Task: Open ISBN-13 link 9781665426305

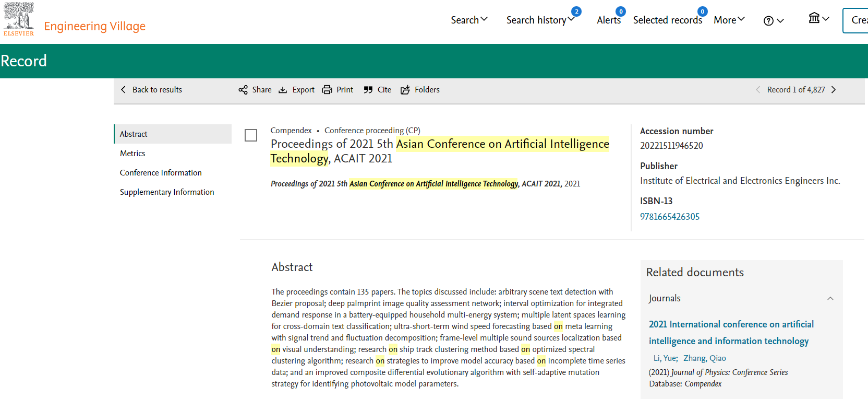Action: pos(670,217)
